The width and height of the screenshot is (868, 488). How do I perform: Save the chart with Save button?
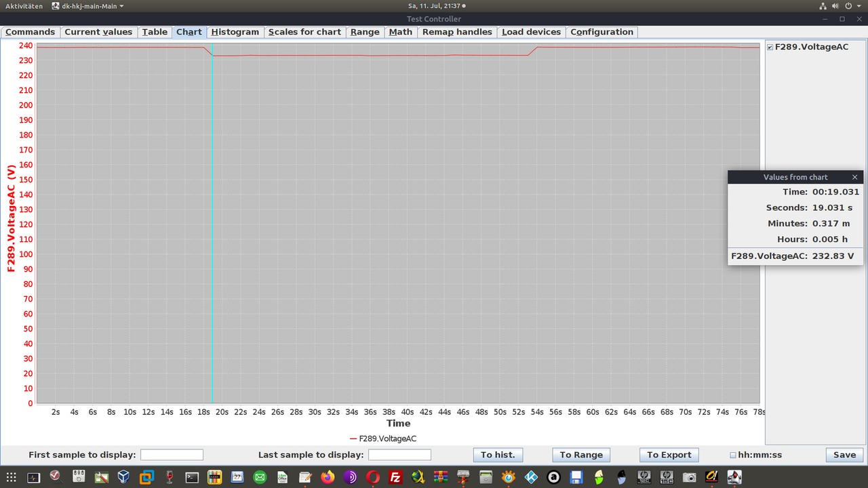coord(844,455)
